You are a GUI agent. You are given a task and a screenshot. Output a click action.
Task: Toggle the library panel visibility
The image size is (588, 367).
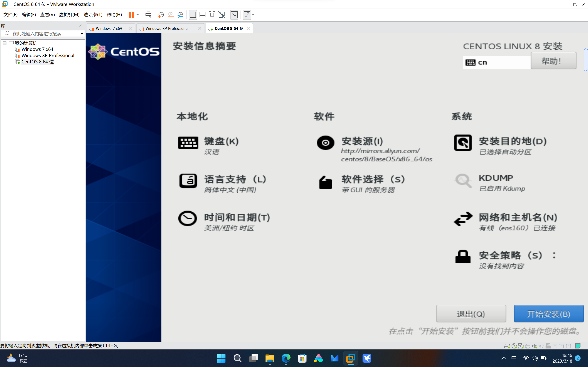(x=193, y=14)
